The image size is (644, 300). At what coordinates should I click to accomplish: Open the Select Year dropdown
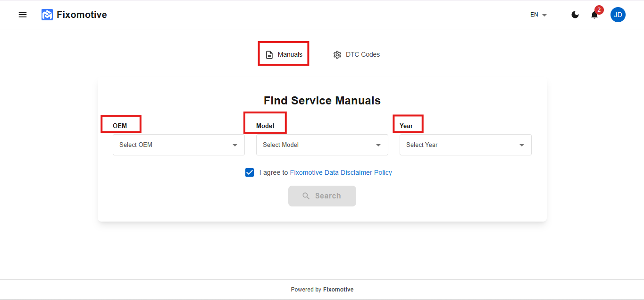(465, 145)
